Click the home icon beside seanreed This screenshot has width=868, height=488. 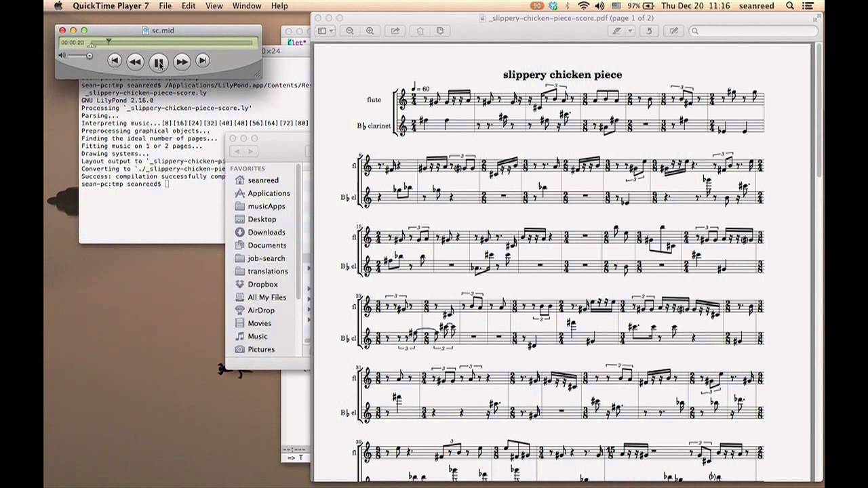240,180
